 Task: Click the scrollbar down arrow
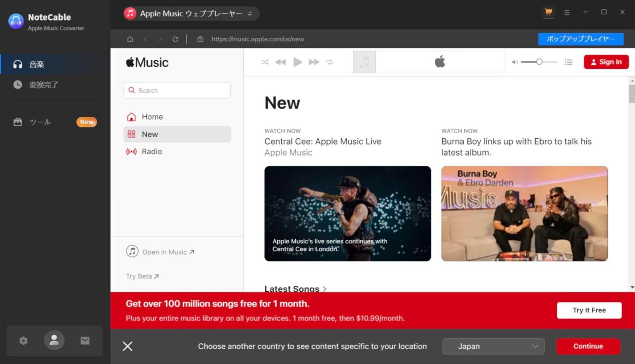tap(632, 287)
